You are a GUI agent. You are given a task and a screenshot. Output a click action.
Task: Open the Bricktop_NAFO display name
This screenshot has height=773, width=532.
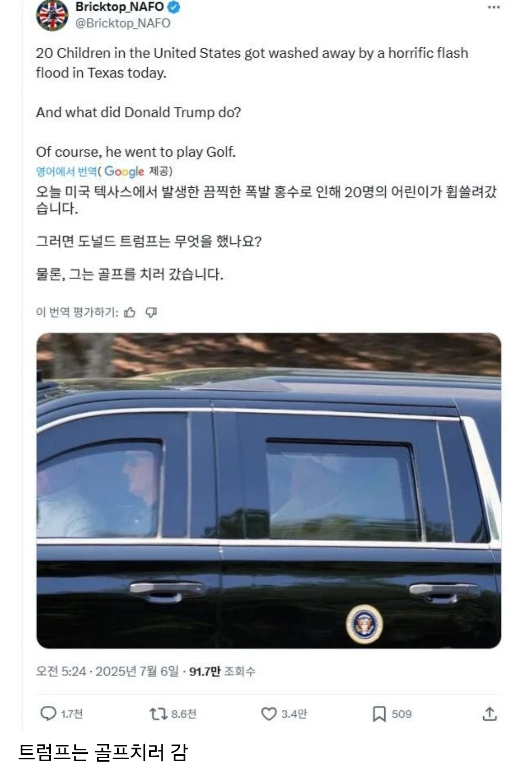[120, 7]
